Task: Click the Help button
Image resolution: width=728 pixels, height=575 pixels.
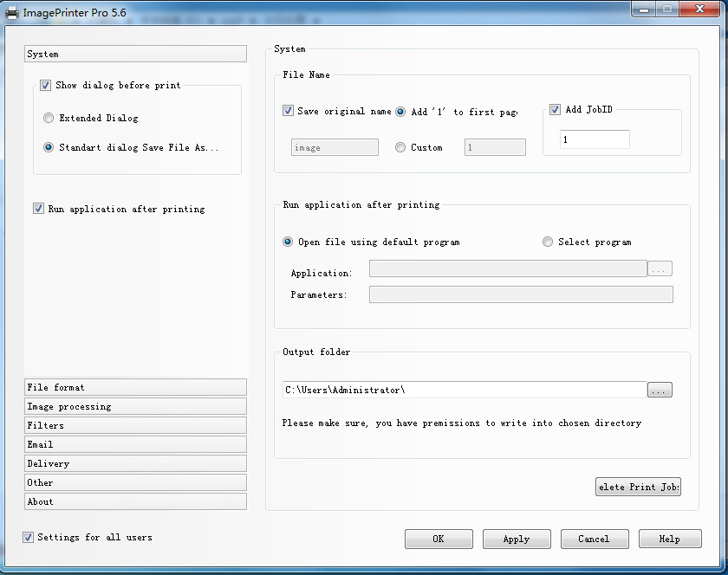Action: pyautogui.click(x=670, y=539)
